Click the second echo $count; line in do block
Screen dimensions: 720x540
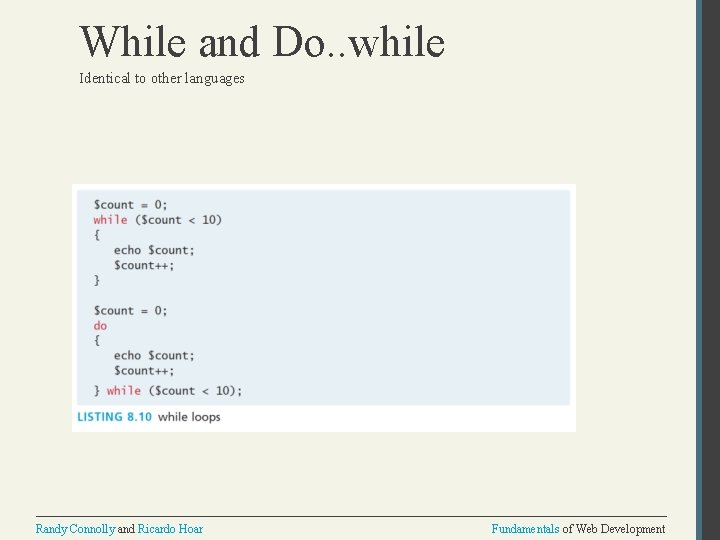point(154,355)
